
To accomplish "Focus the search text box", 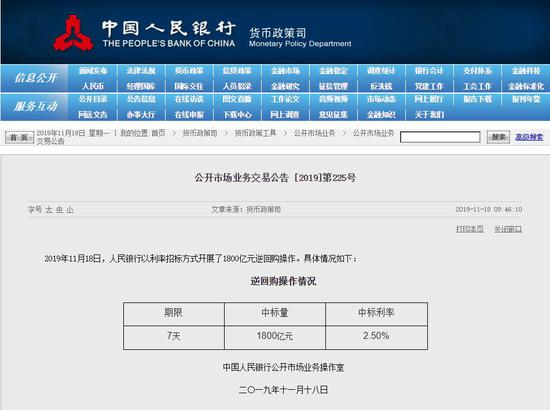I will (440, 137).
